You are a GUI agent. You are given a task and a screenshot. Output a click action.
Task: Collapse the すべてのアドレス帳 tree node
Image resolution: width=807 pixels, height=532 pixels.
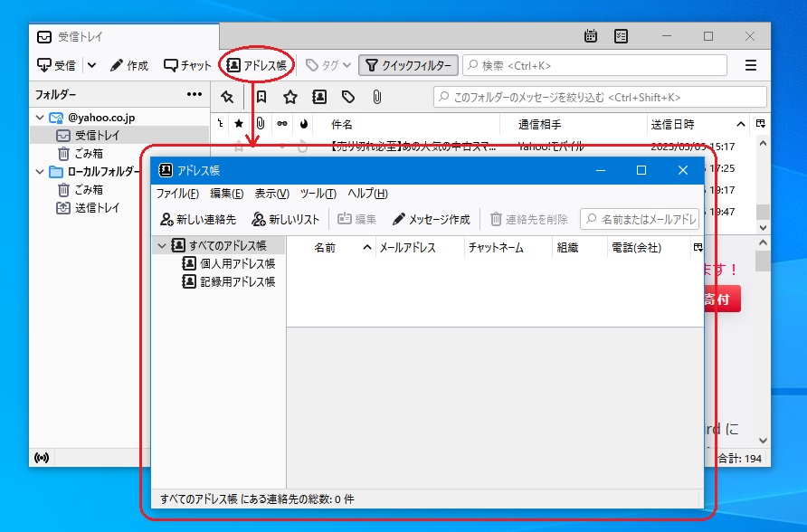(x=162, y=245)
